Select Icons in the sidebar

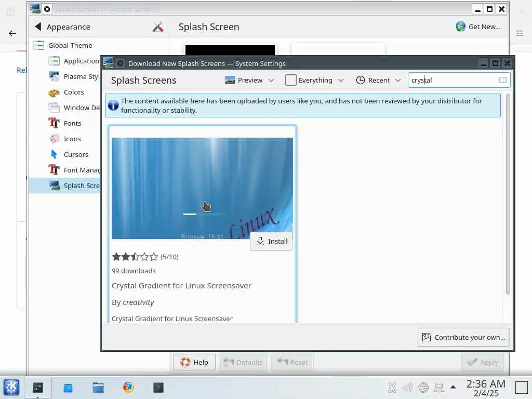(74, 139)
